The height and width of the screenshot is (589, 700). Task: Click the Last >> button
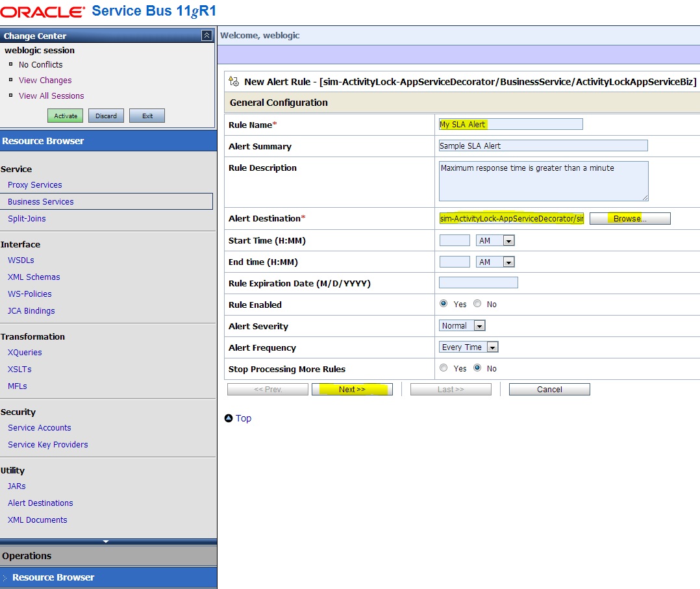[x=451, y=390]
